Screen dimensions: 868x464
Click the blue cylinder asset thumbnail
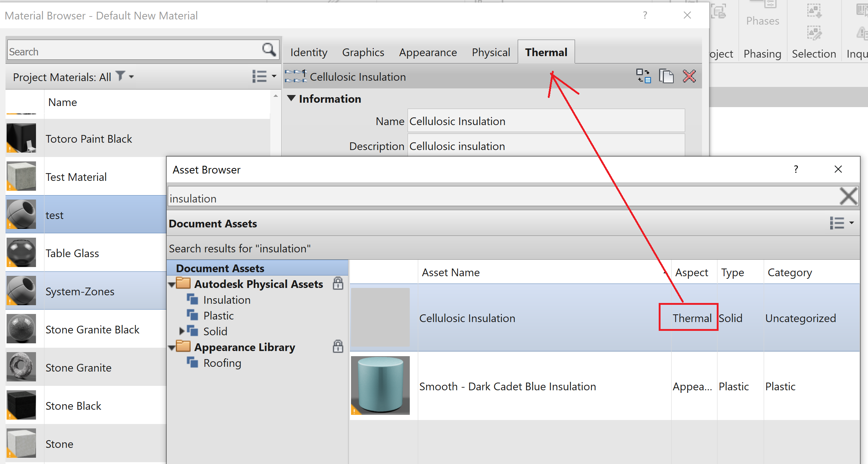click(x=380, y=385)
